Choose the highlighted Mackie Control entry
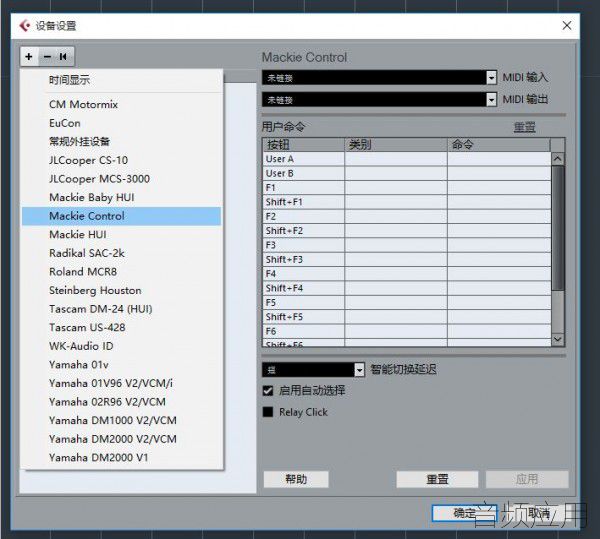 (x=122, y=216)
